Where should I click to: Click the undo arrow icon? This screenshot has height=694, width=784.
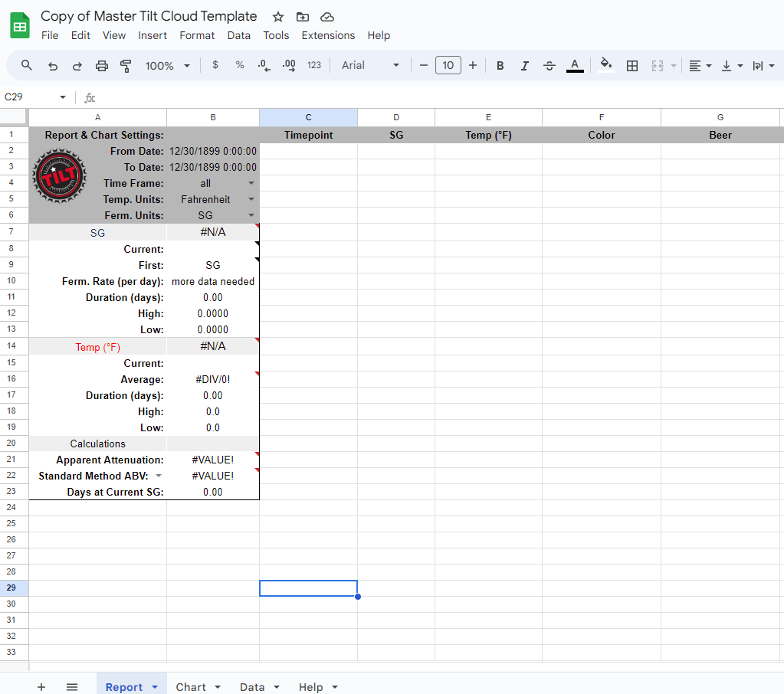point(52,66)
